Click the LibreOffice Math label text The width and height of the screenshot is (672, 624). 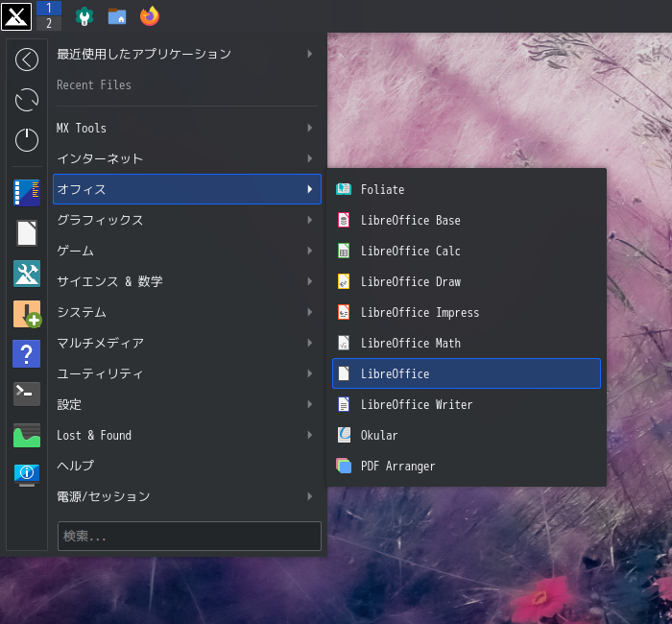coord(410,343)
